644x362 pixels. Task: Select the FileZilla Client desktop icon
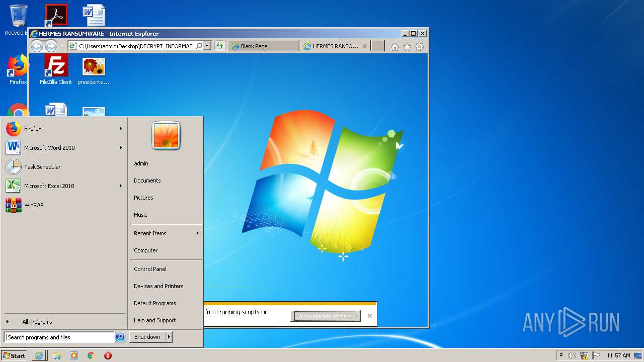point(56,70)
